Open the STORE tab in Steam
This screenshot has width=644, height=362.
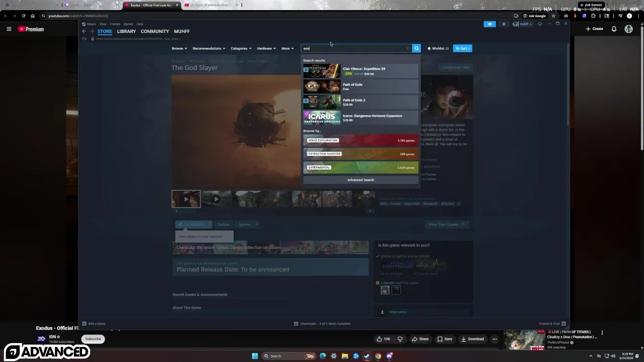105,31
